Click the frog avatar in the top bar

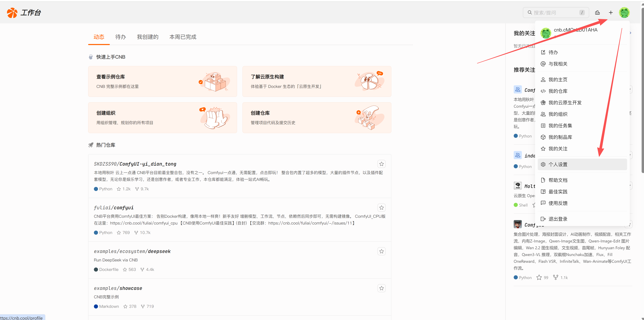tap(625, 13)
